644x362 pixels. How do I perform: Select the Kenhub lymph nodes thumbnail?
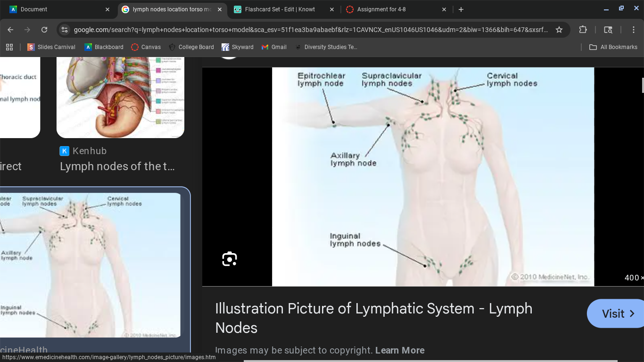click(x=120, y=98)
